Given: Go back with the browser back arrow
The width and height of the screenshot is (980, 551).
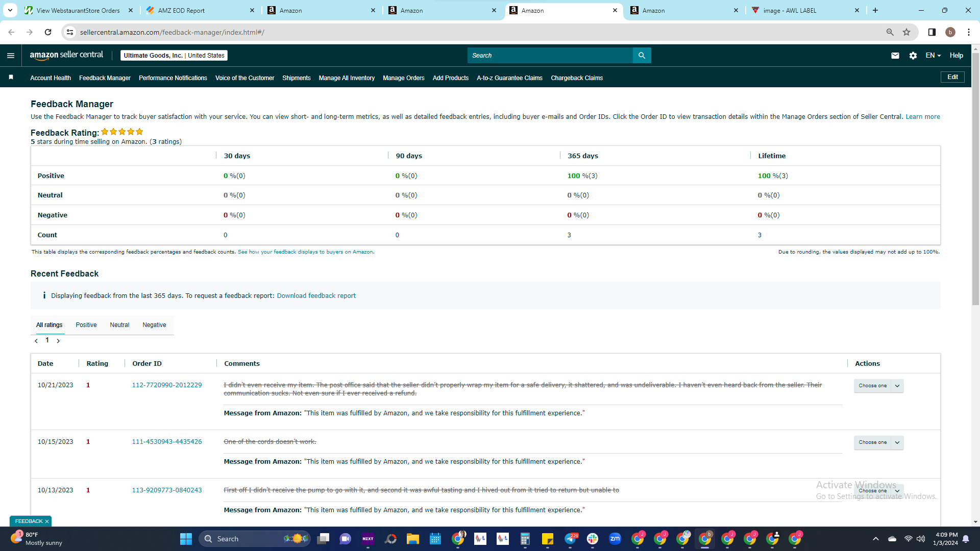Looking at the screenshot, I should pyautogui.click(x=11, y=32).
